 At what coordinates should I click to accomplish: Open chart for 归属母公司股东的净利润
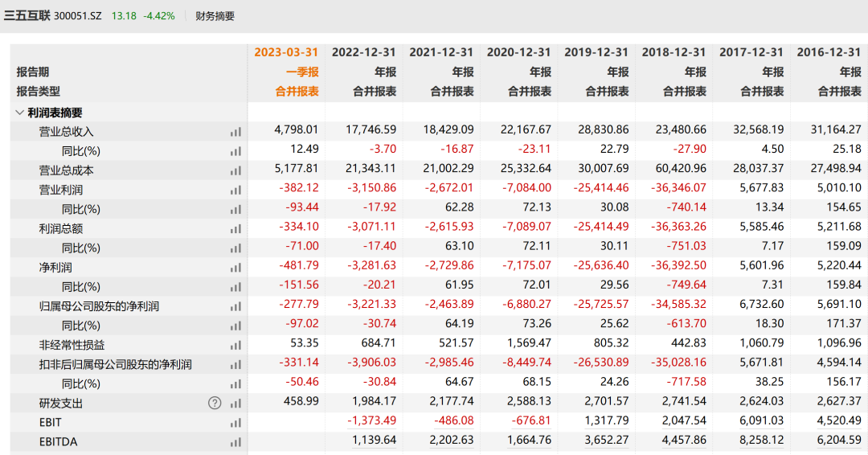pos(235,306)
